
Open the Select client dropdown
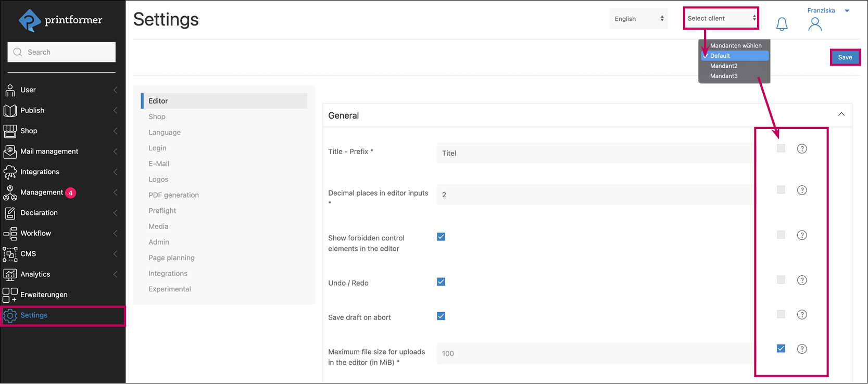coord(721,19)
